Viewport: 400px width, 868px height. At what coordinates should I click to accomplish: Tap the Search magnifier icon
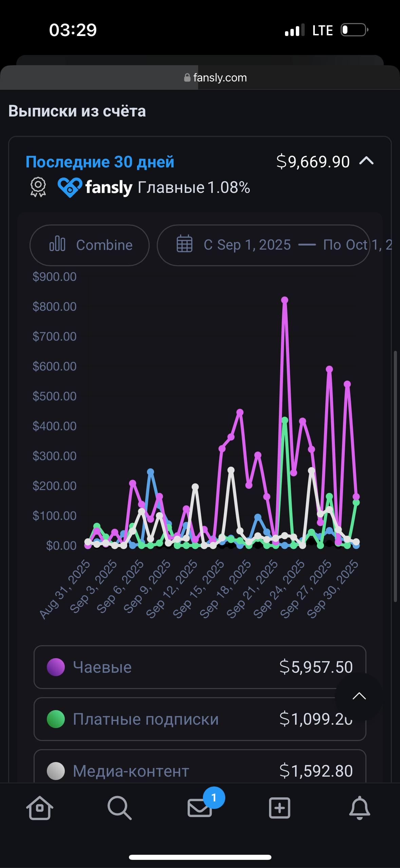click(x=119, y=808)
